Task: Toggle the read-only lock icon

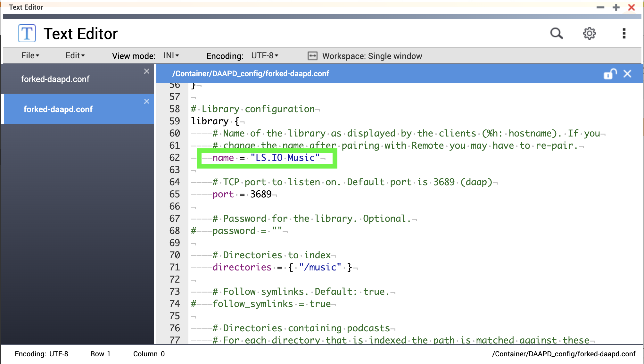Action: coord(610,74)
